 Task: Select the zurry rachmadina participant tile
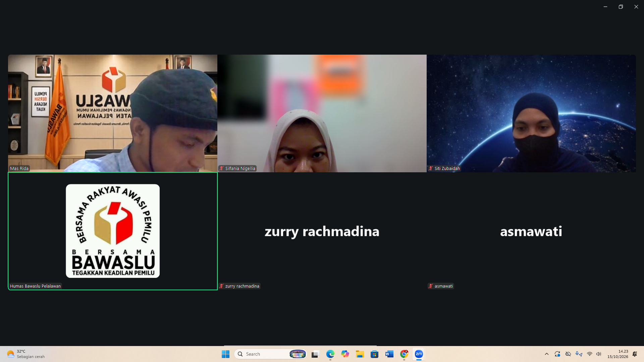tap(322, 231)
